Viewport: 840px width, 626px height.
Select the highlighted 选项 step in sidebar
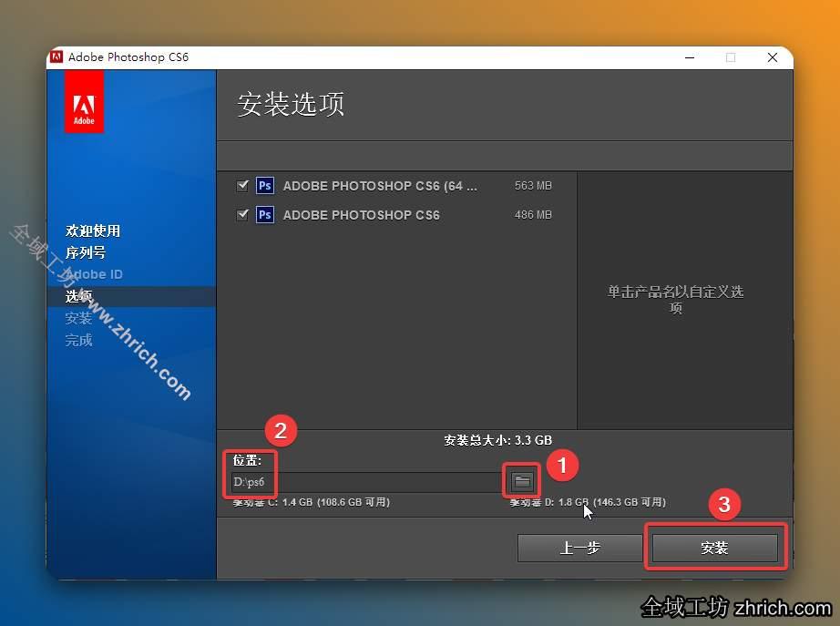coord(78,296)
